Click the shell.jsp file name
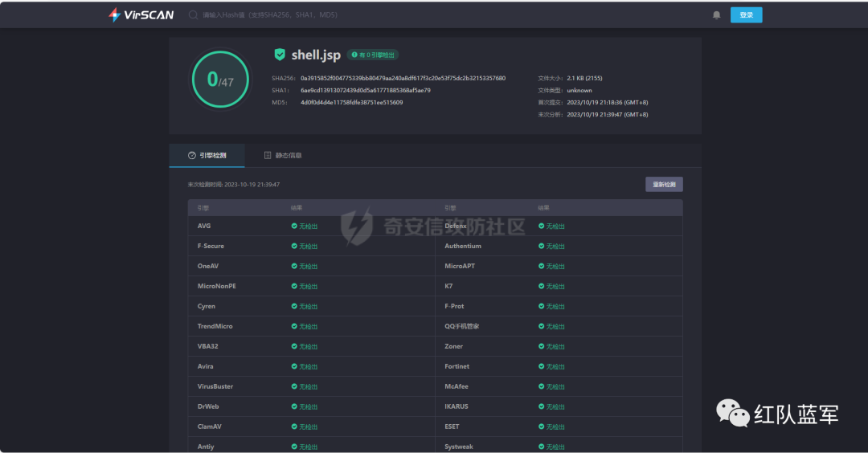This screenshot has height=453, width=868. click(x=316, y=55)
